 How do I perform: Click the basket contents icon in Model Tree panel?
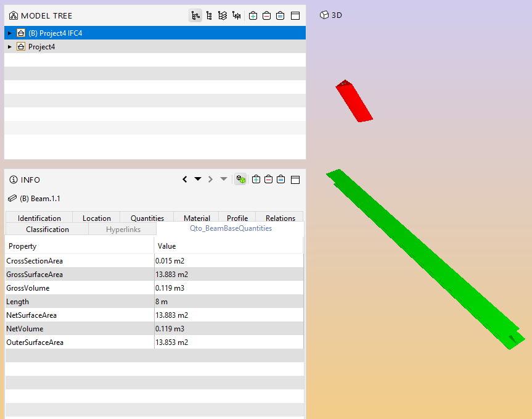click(x=280, y=15)
